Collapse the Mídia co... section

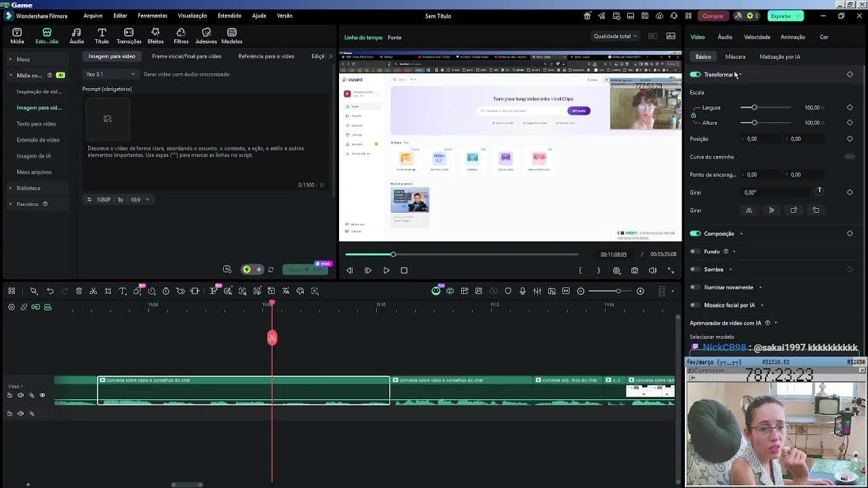coord(10,75)
